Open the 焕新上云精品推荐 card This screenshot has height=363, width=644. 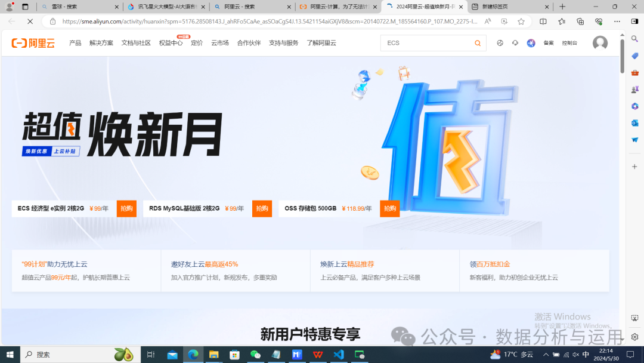click(x=385, y=270)
